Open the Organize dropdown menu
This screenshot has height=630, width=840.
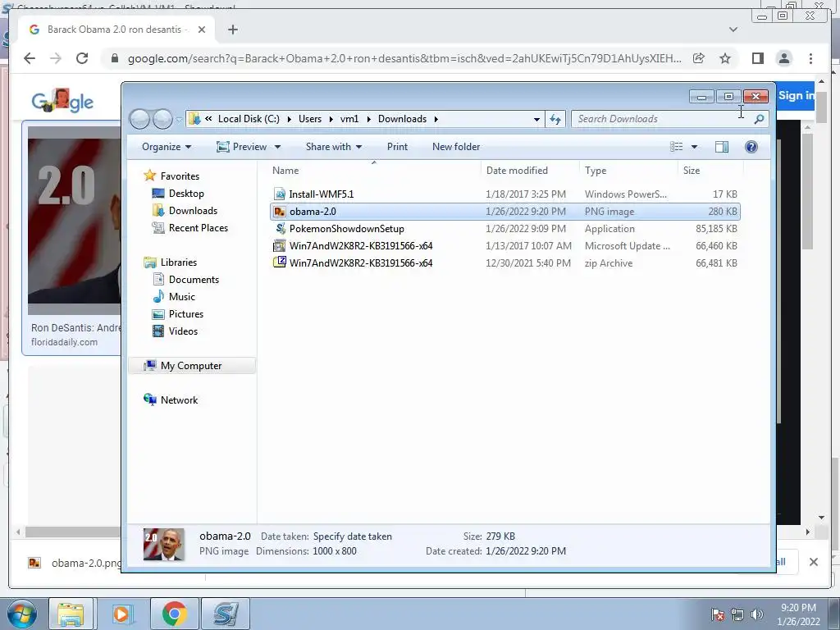pos(167,147)
